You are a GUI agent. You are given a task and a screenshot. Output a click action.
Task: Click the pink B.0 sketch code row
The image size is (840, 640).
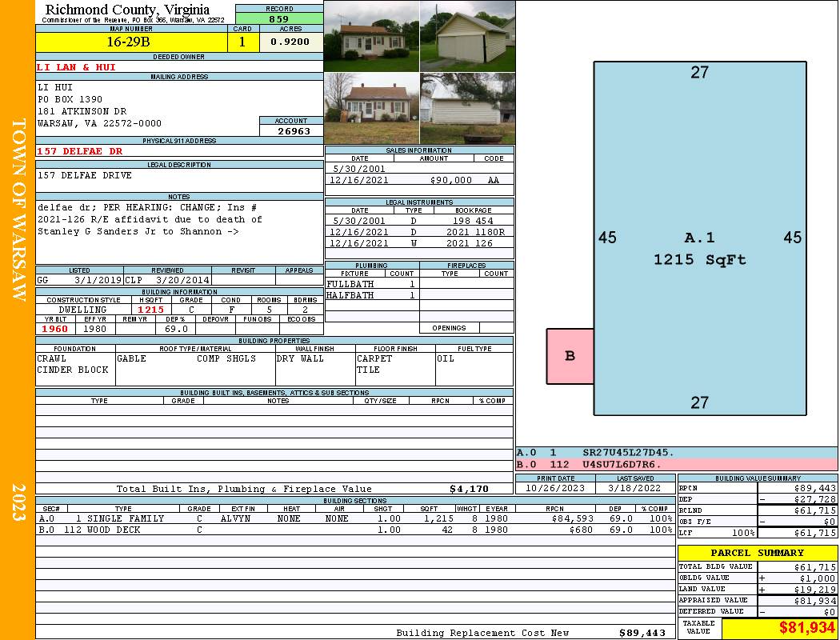[676, 464]
